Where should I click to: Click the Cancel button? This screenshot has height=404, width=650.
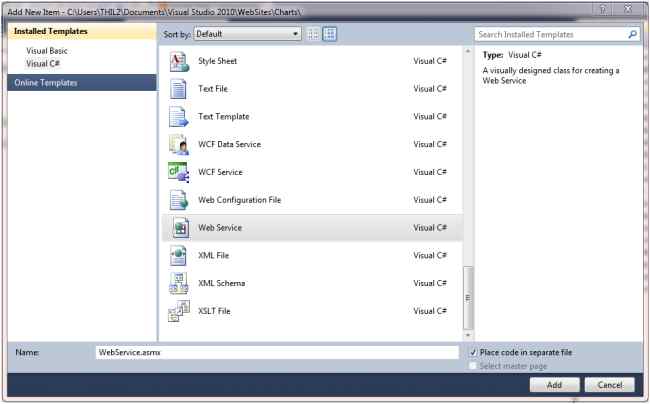[x=610, y=385]
